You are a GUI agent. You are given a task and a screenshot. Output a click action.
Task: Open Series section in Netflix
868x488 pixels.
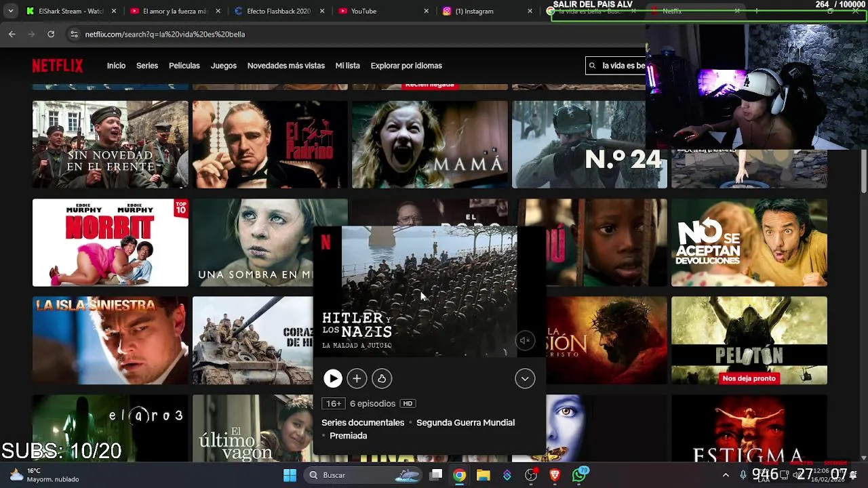[x=147, y=66]
